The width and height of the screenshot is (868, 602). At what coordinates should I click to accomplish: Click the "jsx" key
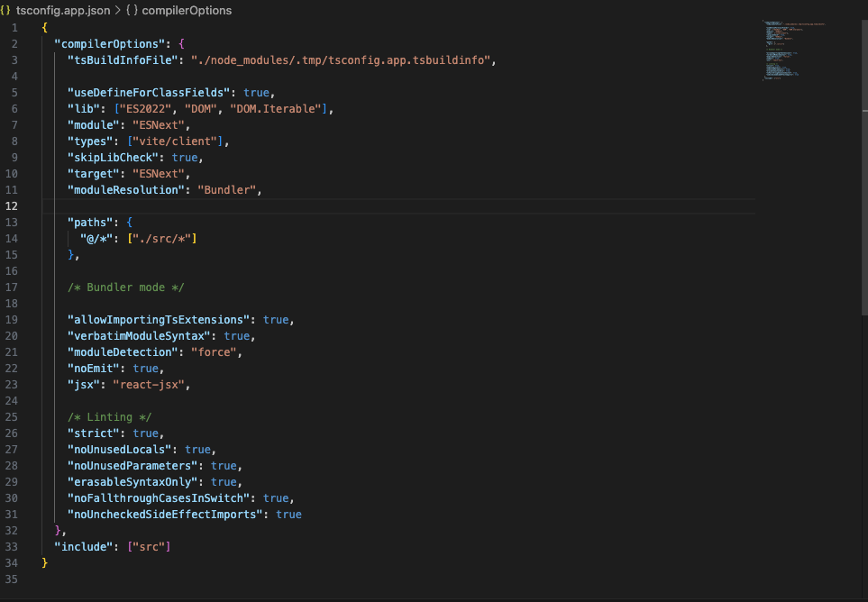tap(84, 385)
